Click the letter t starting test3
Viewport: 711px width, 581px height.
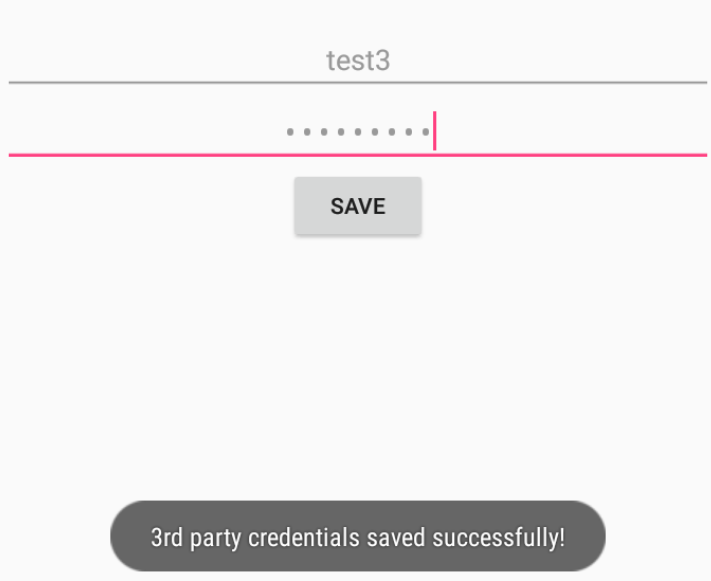coord(330,61)
